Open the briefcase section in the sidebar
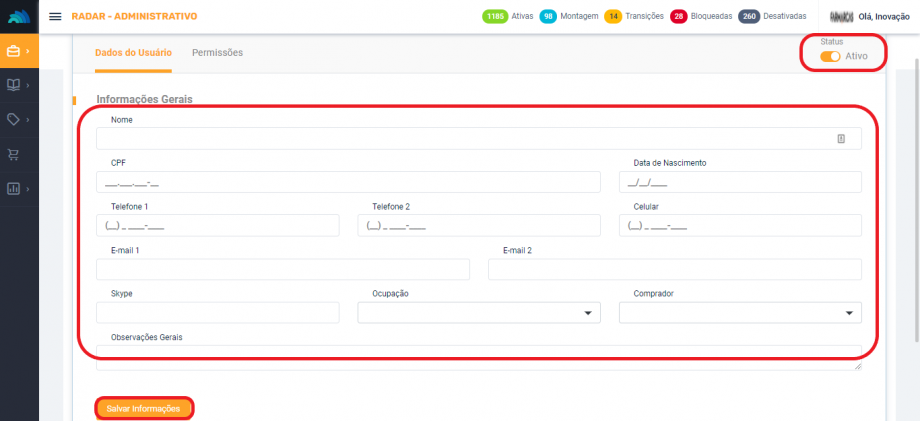 pos(15,51)
